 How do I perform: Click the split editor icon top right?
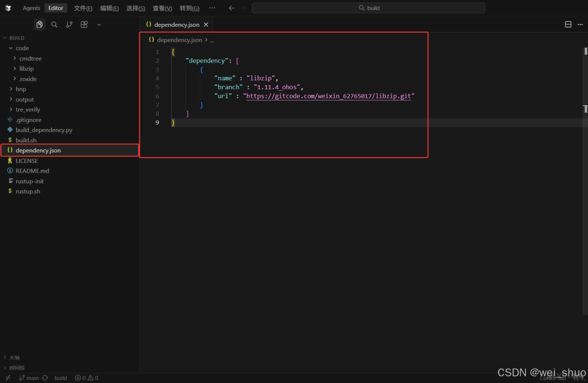tap(568, 24)
